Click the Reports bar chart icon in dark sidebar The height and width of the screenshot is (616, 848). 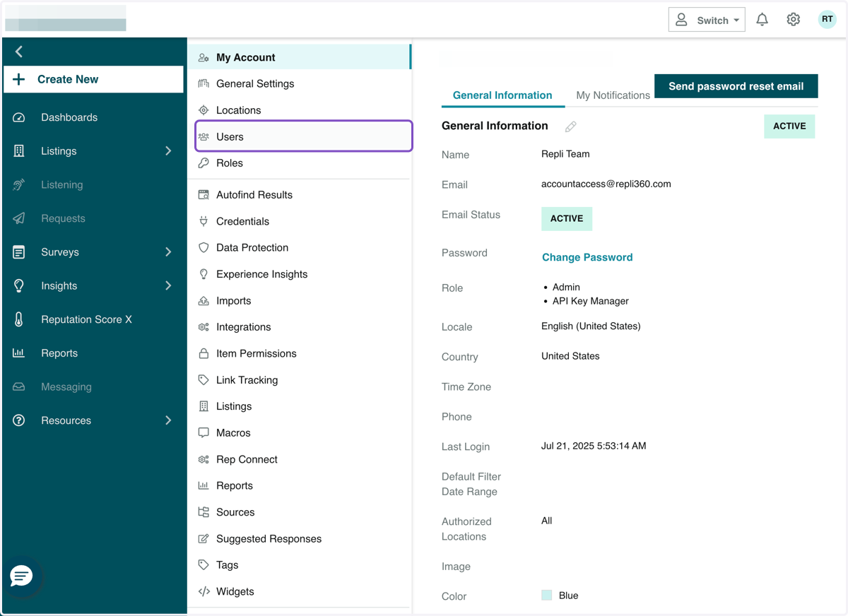19,353
